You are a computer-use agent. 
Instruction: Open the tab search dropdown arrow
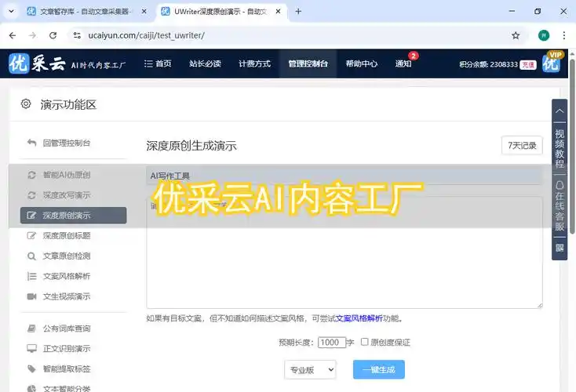pyautogui.click(x=12, y=12)
